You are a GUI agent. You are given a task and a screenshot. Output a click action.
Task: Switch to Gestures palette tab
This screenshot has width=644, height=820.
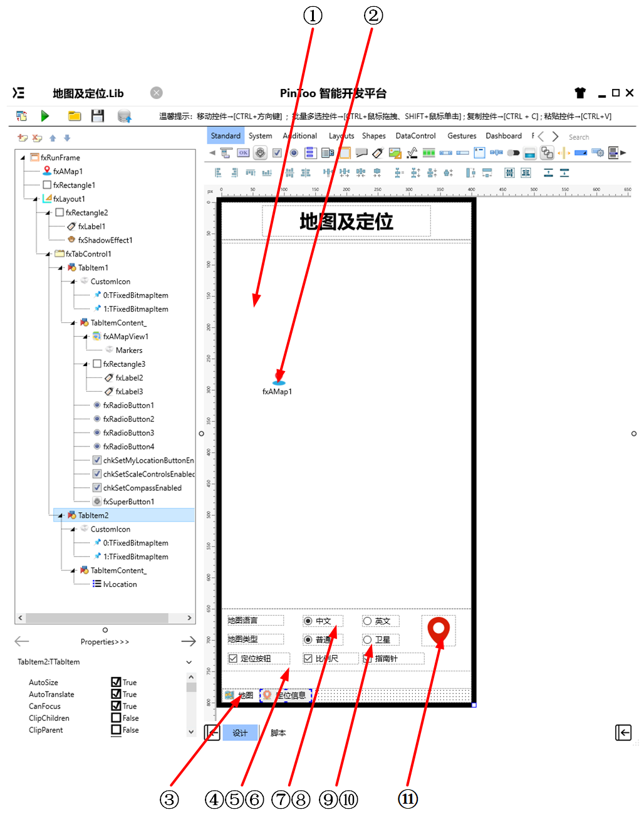(462, 135)
